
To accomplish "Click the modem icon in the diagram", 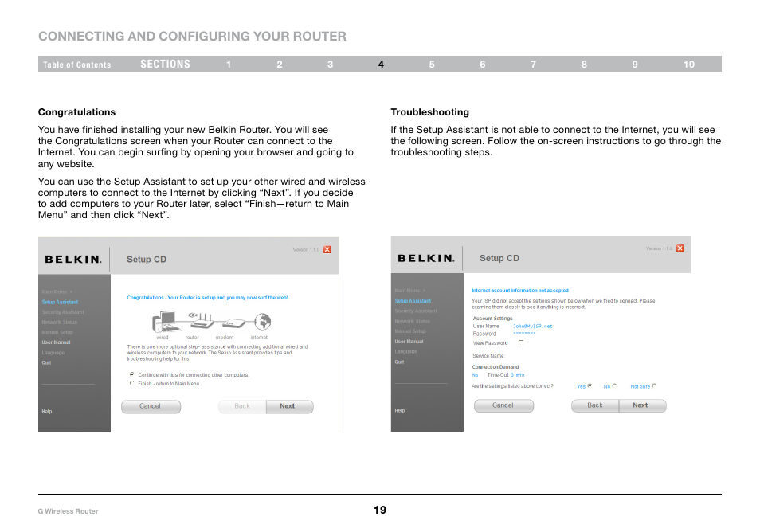I will point(234,323).
